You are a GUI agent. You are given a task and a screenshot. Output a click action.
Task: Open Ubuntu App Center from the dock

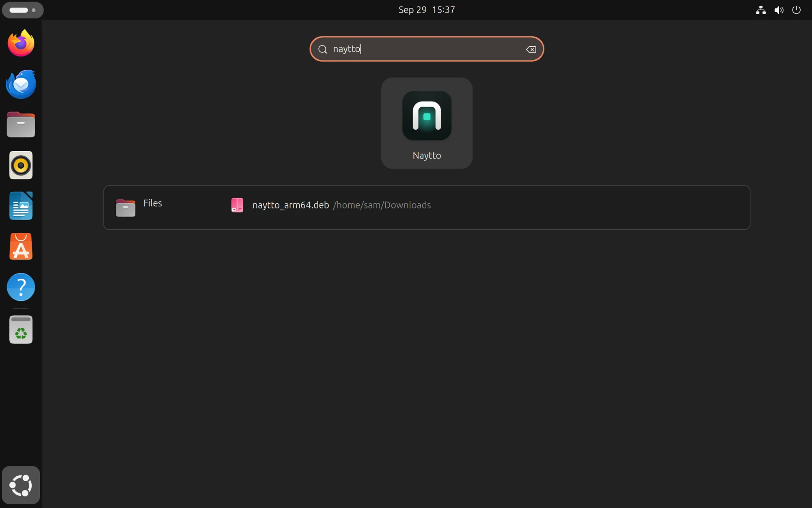pyautogui.click(x=21, y=247)
